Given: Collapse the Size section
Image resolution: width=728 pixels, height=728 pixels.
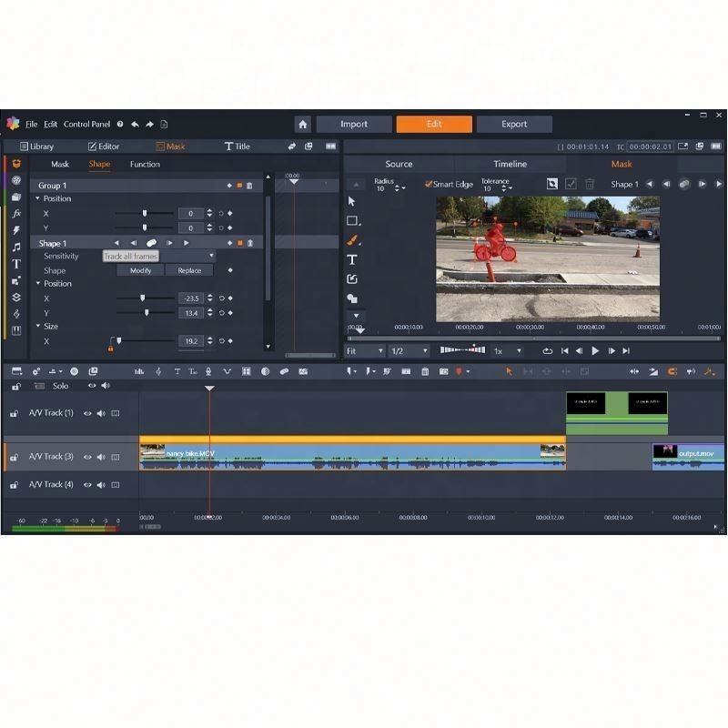Looking at the screenshot, I should coord(38,326).
